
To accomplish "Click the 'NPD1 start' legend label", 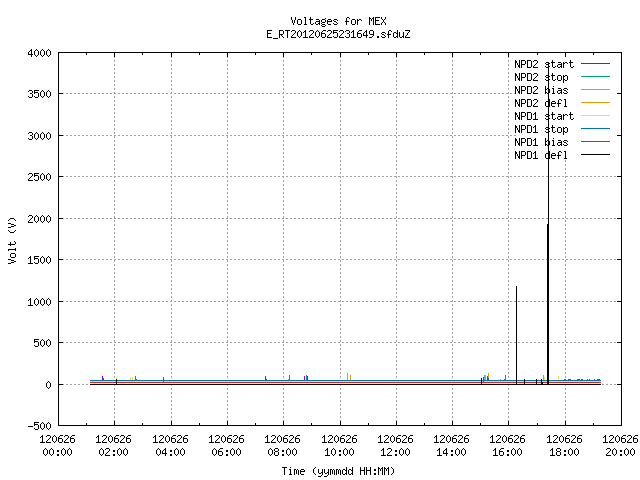I will coord(544,116).
